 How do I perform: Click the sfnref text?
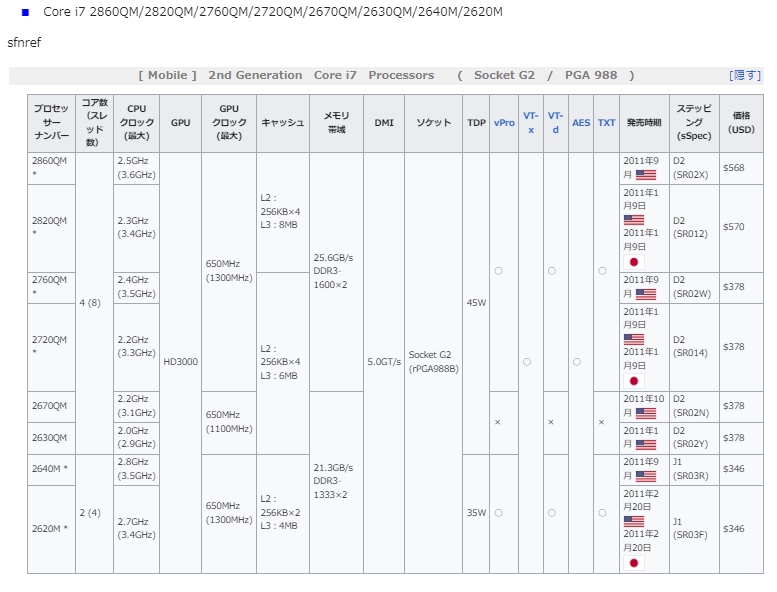click(x=24, y=43)
